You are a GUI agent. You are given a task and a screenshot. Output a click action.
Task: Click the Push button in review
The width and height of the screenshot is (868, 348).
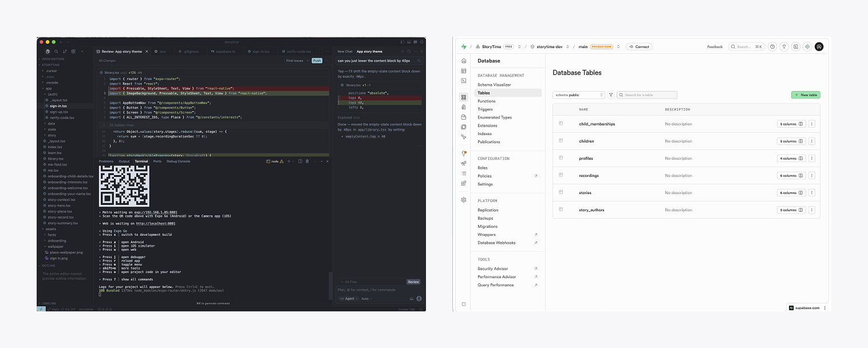pos(317,60)
